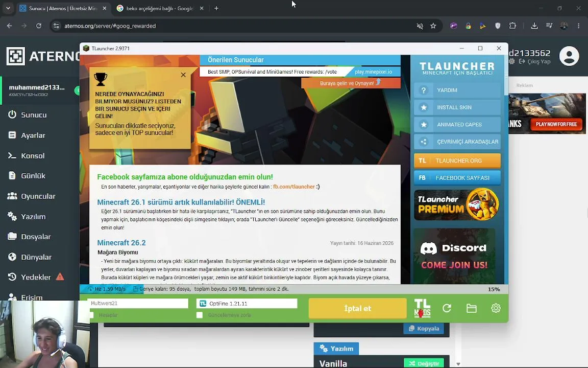The height and width of the screenshot is (368, 588).
Task: Open INSTALL SKIN in TLauncher sidebar
Action: coord(457,107)
